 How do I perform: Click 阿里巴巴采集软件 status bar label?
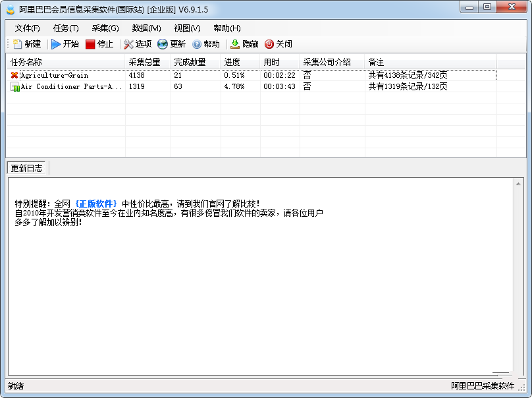click(483, 386)
